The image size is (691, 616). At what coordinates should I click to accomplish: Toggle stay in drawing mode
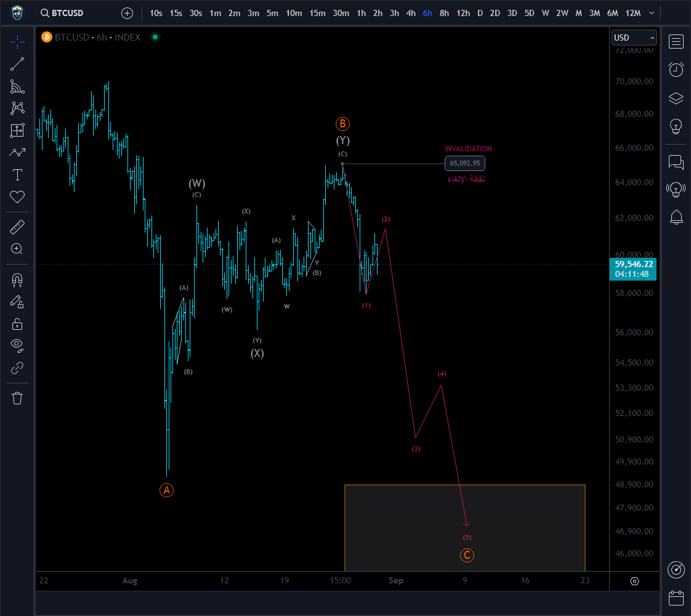point(17,302)
